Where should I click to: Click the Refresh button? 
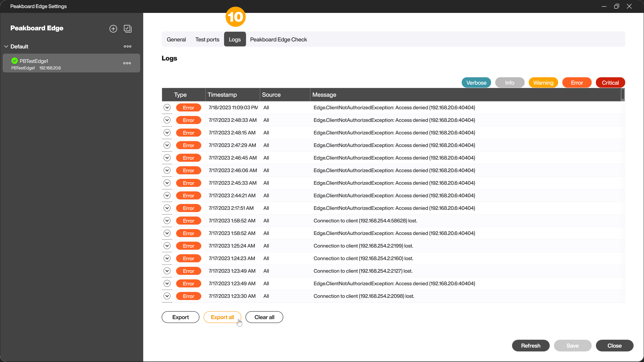530,346
